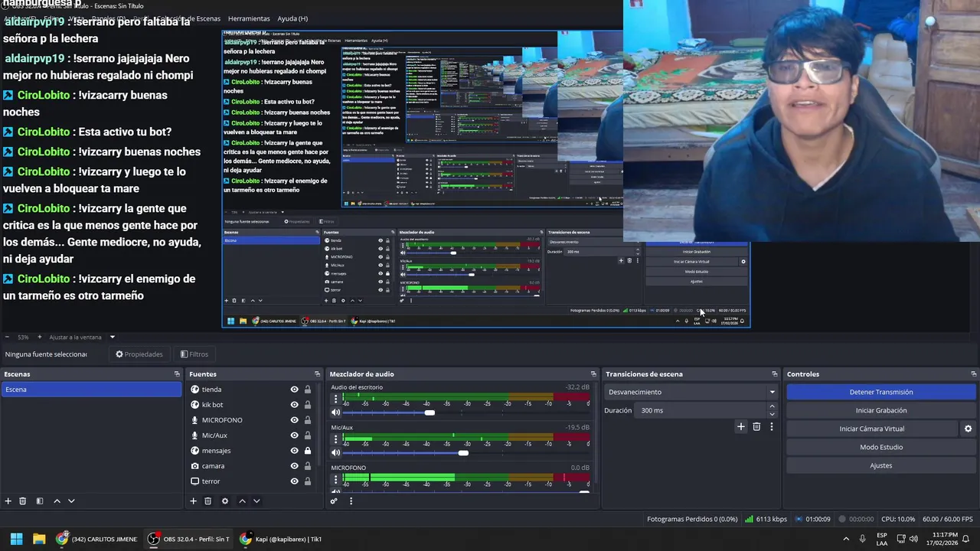The width and height of the screenshot is (980, 551).
Task: Click Iniciar Cámara Virtual button
Action: coord(872,429)
